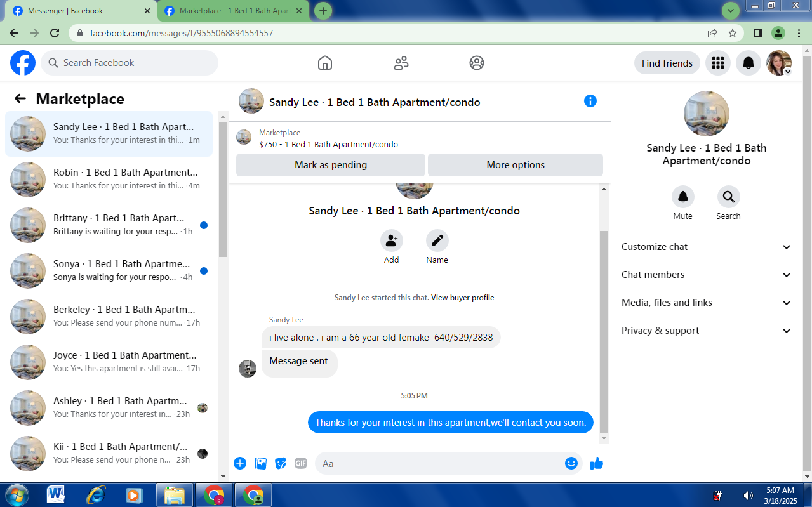Open the Facebook menu grid icon
This screenshot has height=507, width=812.
click(x=718, y=63)
